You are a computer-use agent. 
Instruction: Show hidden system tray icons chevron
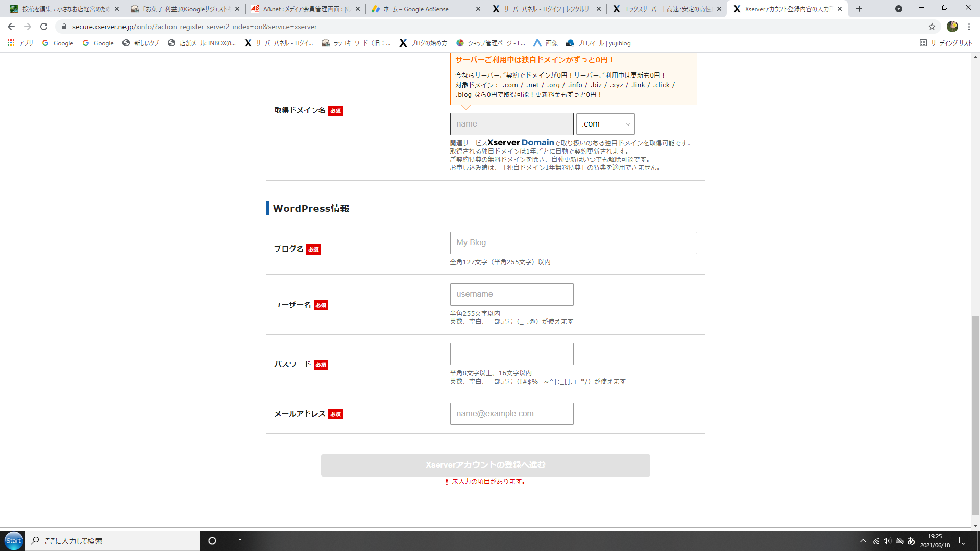coord(863,541)
